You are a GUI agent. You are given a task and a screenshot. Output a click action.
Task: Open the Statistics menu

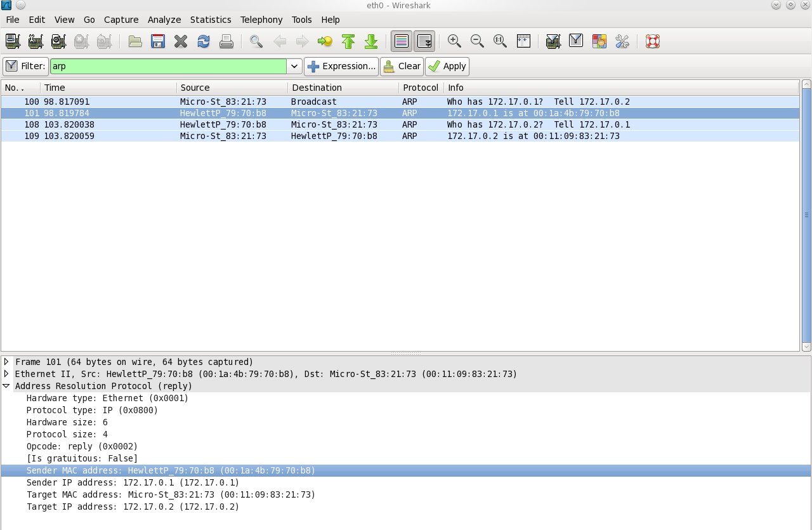click(x=211, y=20)
